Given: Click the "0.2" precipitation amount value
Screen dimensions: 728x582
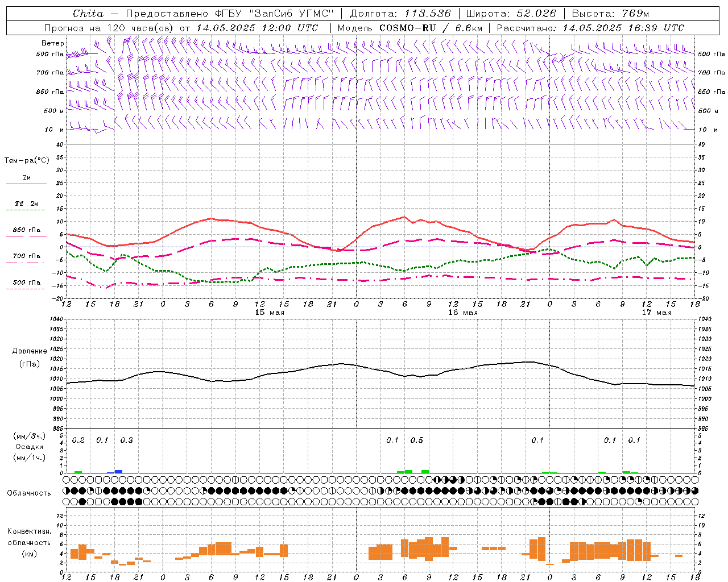Looking at the screenshot, I should pos(78,440).
